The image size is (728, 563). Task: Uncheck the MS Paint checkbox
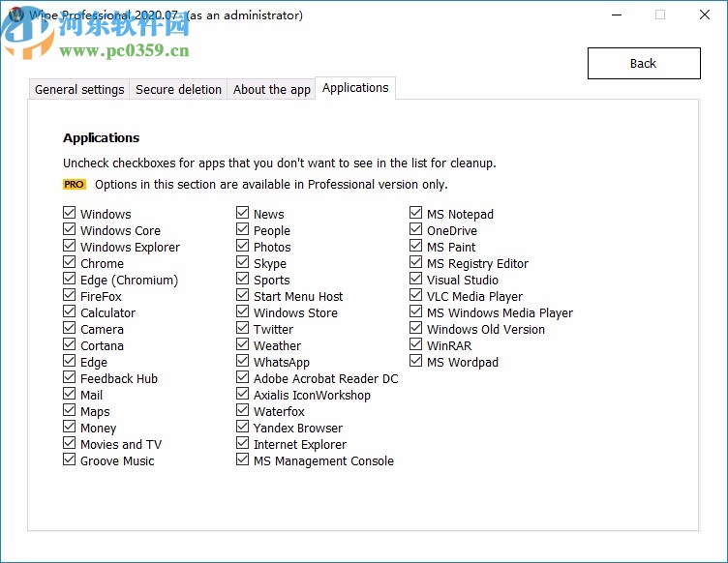(x=415, y=246)
